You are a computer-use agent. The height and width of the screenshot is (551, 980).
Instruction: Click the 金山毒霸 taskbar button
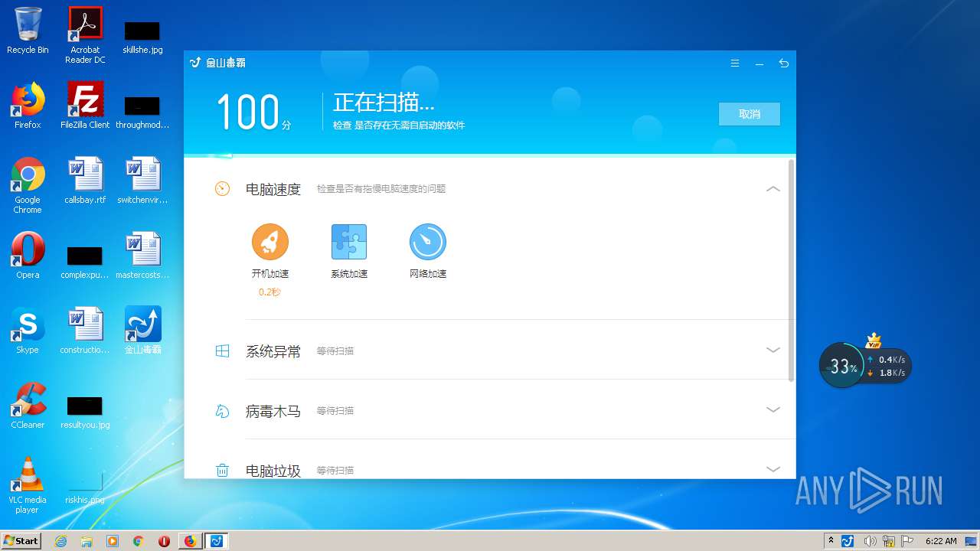(217, 541)
